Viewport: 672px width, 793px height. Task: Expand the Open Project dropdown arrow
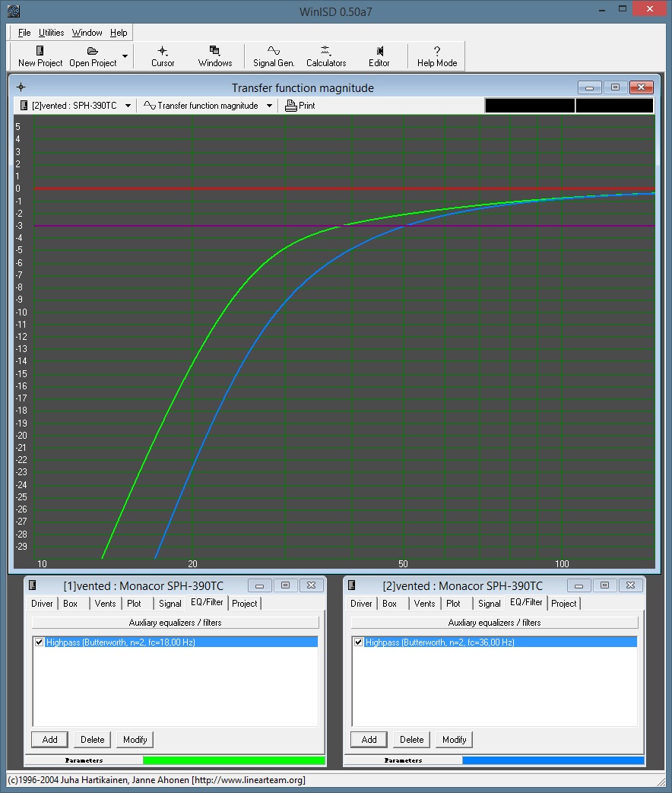(x=125, y=56)
